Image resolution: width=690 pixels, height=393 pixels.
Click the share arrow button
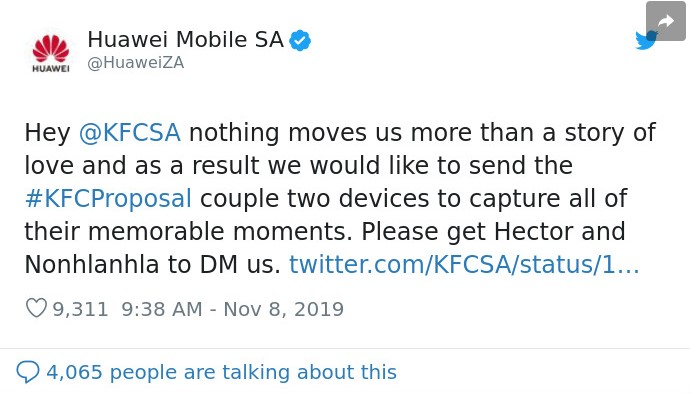click(x=665, y=21)
